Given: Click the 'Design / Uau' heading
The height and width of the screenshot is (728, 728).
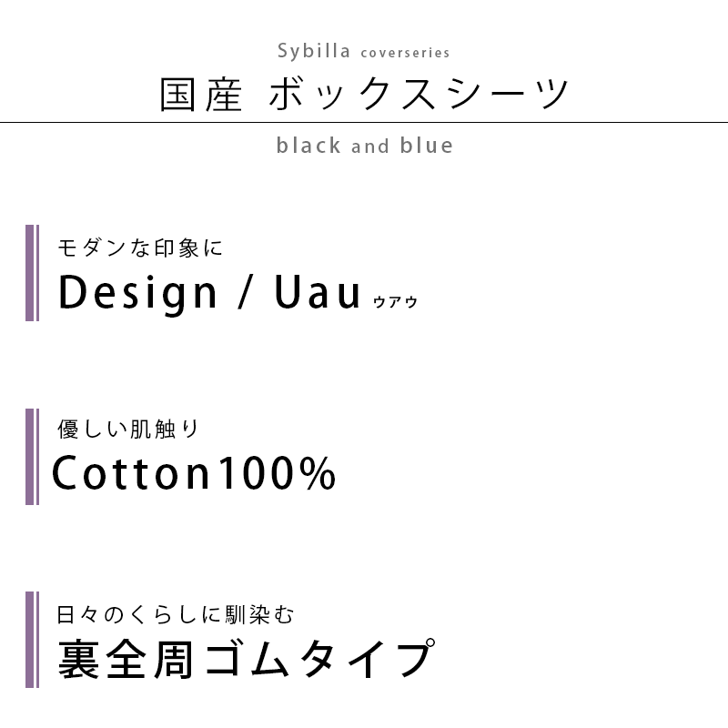Looking at the screenshot, I should tap(209, 292).
